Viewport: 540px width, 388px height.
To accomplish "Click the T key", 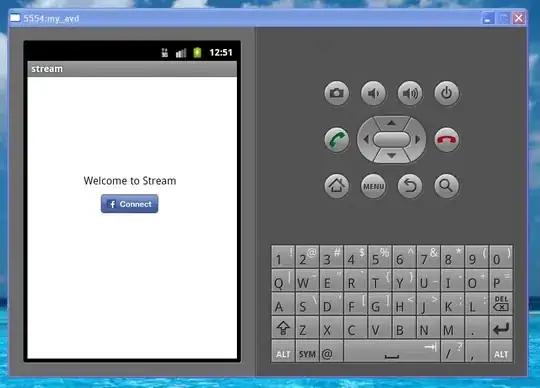I will click(380, 280).
